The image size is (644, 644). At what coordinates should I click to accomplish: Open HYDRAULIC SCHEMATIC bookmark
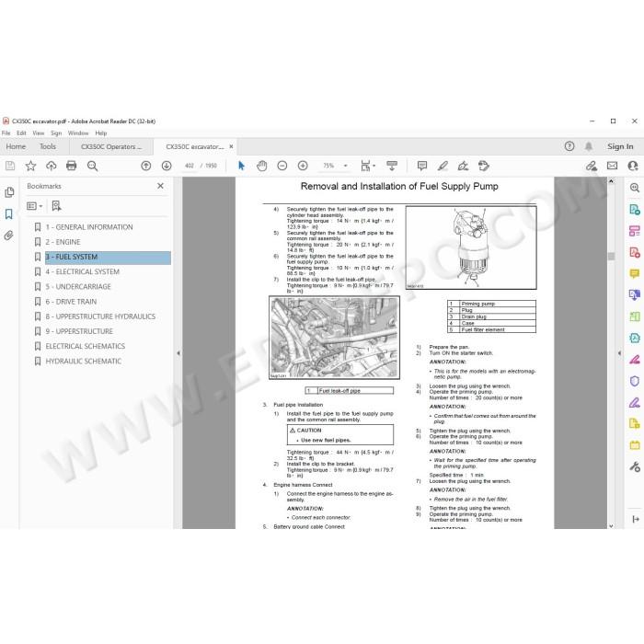(84, 362)
